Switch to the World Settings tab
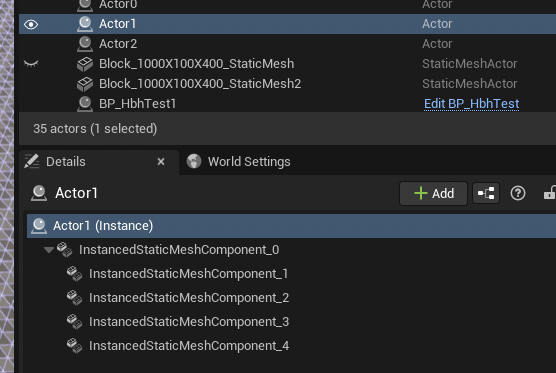The height and width of the screenshot is (373, 556). tap(238, 162)
